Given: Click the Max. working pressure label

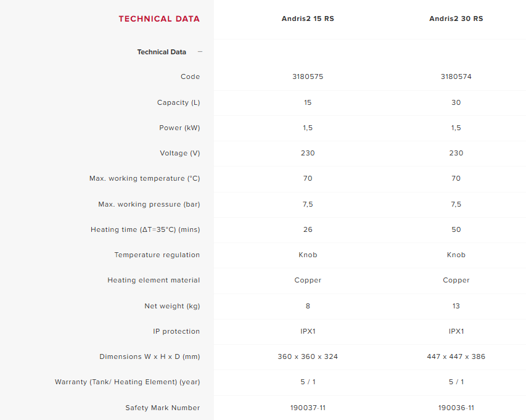Looking at the screenshot, I should point(149,204).
